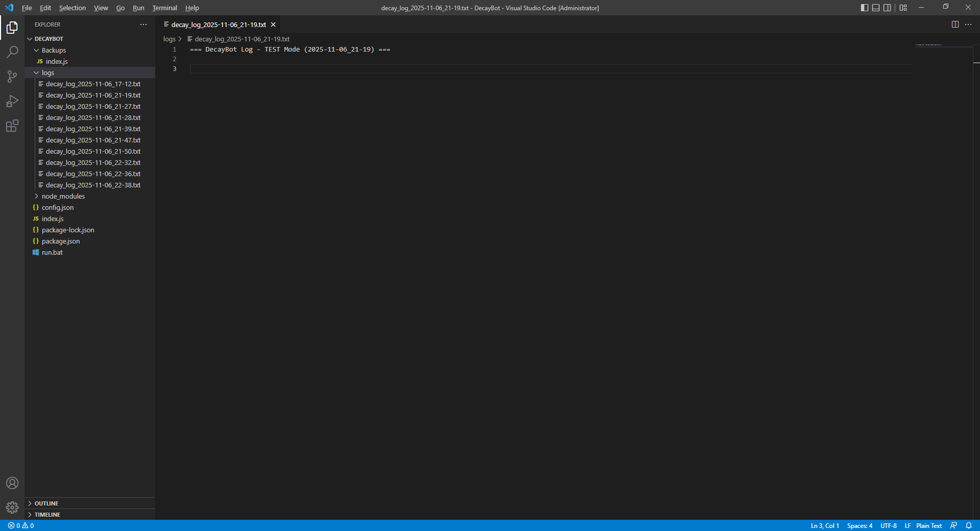Open run.bat file
Viewport: 980px width, 531px height.
point(90,252)
